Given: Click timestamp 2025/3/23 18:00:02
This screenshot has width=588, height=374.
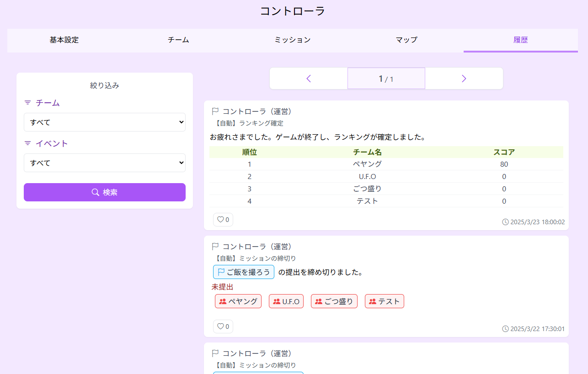Looking at the screenshot, I should point(537,222).
